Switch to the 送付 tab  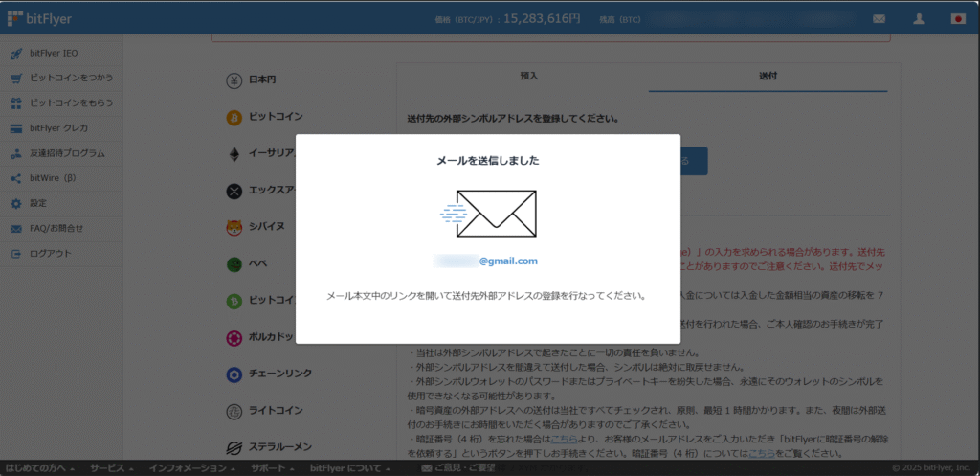pos(768,77)
